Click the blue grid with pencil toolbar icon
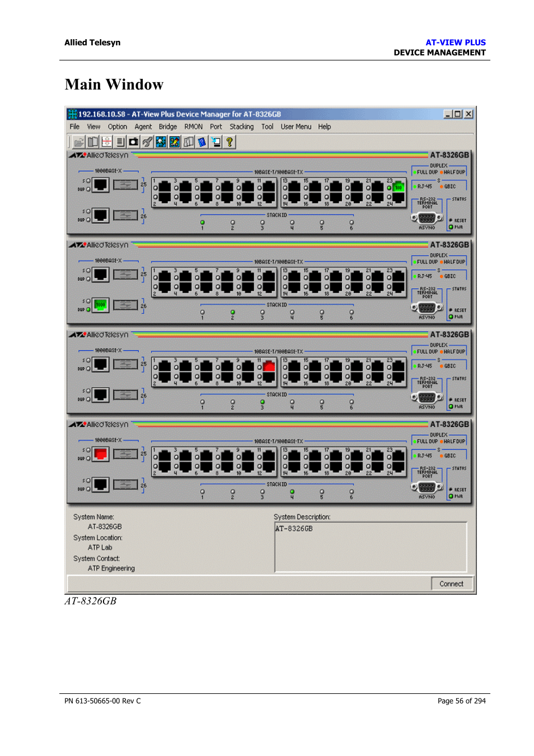The width and height of the screenshot is (534, 756). pos(175,142)
